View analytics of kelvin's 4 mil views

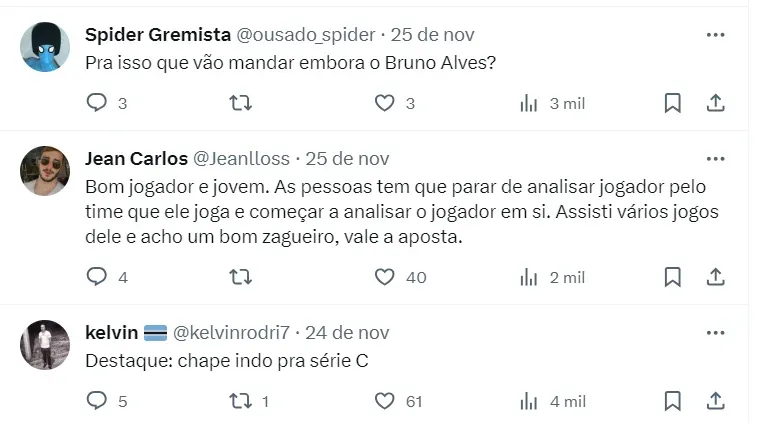[x=529, y=401]
